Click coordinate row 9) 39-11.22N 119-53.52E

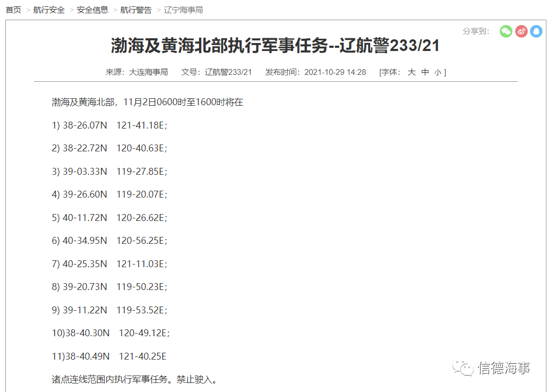click(x=109, y=310)
